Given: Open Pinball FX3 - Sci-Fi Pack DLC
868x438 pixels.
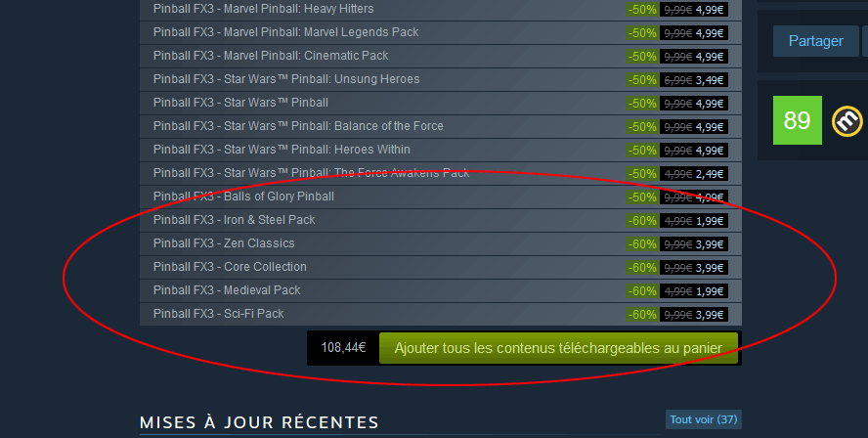Looking at the screenshot, I should (441, 314).
